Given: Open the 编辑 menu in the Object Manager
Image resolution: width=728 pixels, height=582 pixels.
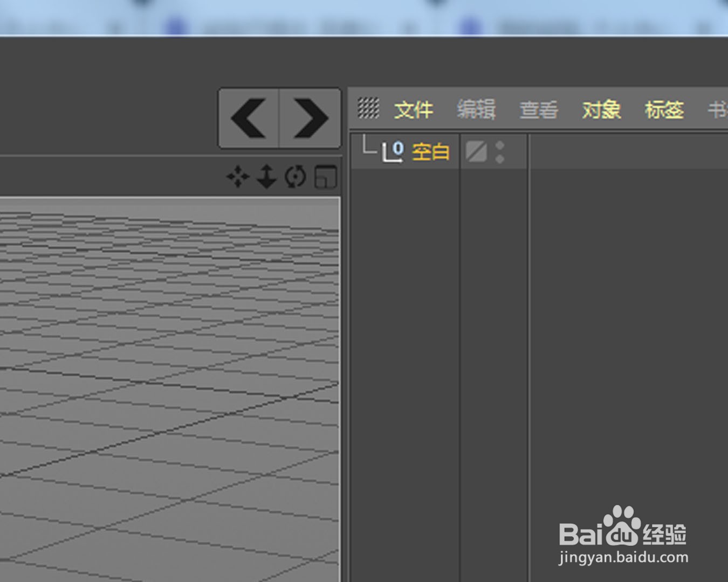Looking at the screenshot, I should (477, 109).
